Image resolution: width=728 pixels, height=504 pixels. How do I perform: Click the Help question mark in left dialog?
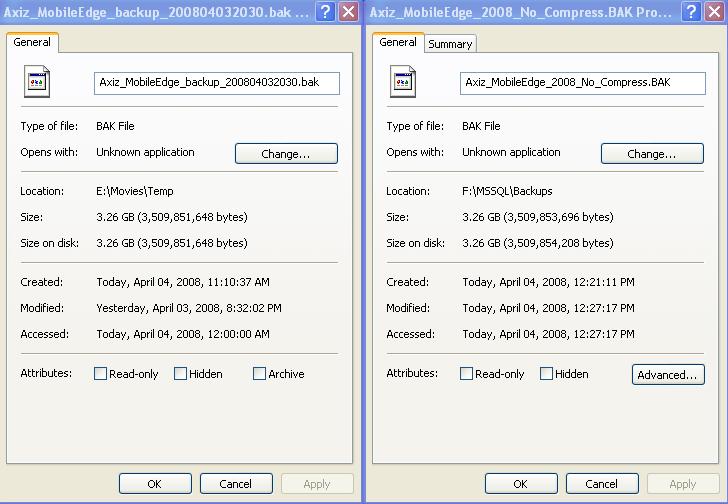326,12
